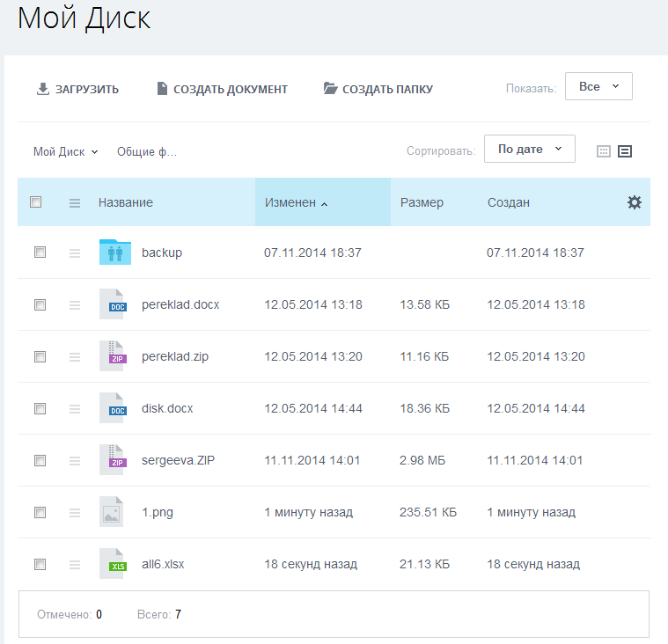Sort by the Название column header
Image resolution: width=668 pixels, height=644 pixels.
click(126, 202)
